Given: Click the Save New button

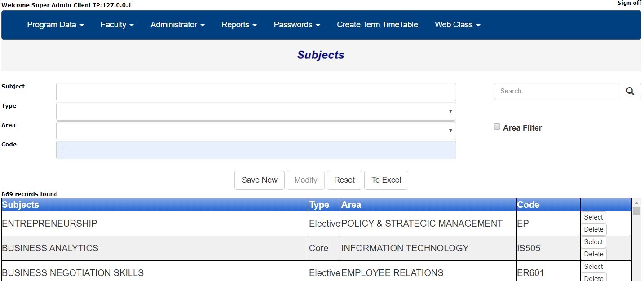Looking at the screenshot, I should (x=259, y=180).
